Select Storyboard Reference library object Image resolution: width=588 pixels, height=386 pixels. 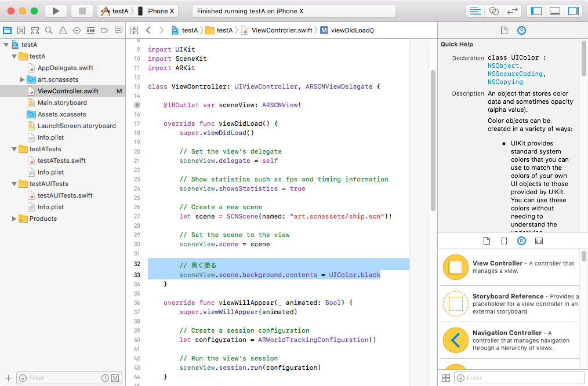tap(510, 304)
